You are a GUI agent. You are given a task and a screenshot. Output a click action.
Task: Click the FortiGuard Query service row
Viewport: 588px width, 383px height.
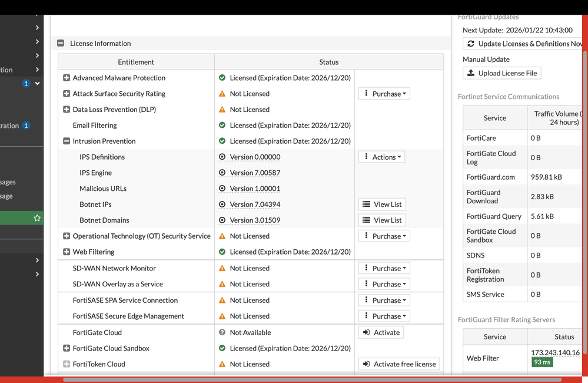(523, 216)
